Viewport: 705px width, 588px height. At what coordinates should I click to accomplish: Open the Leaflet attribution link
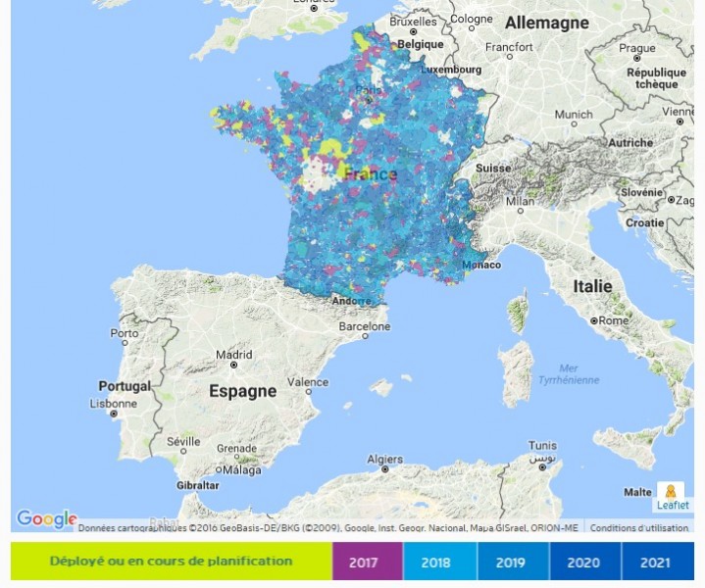point(673,506)
